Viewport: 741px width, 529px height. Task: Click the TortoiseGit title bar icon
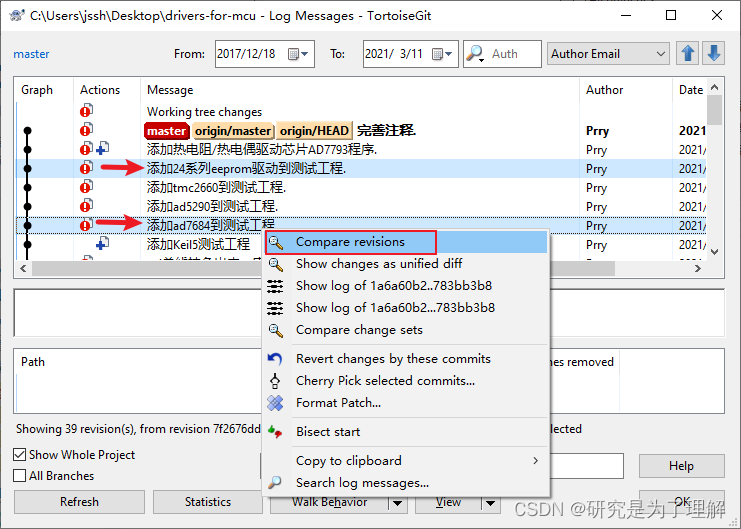click(x=17, y=15)
